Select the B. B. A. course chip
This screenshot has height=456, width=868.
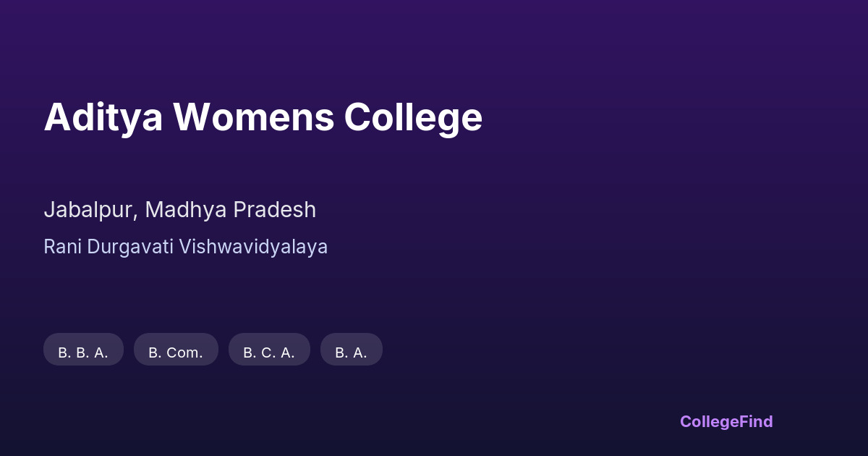coord(83,352)
